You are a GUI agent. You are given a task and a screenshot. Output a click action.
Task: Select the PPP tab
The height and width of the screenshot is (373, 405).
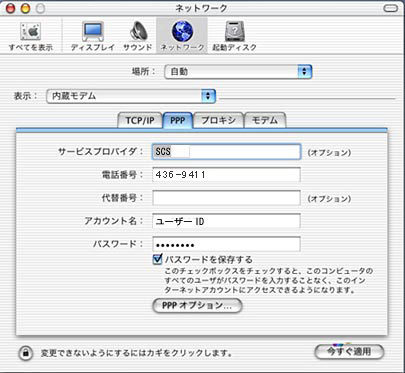(178, 120)
